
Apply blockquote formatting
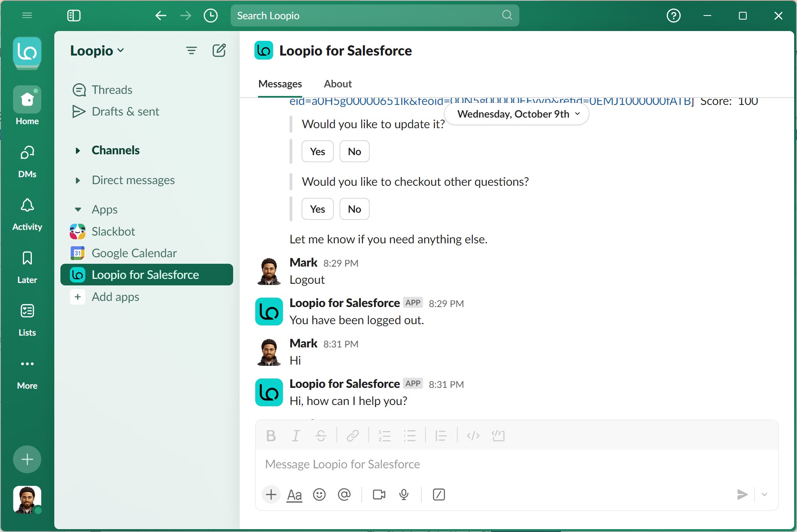(441, 436)
